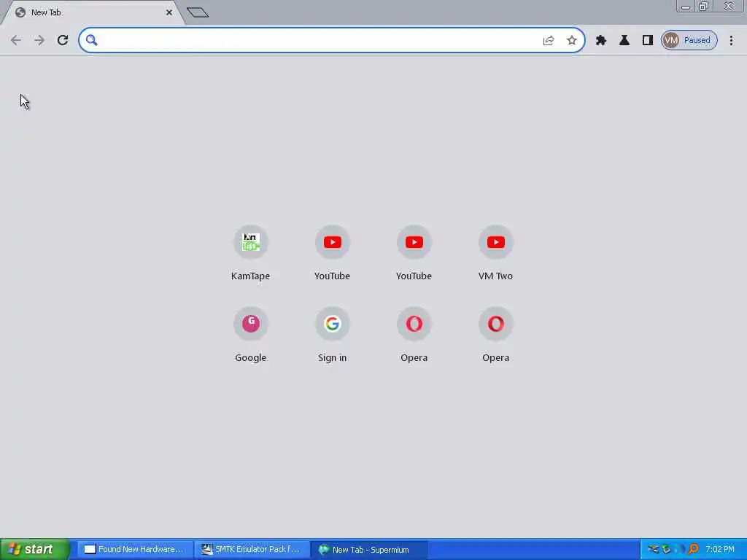Click the KamTape label text
This screenshot has height=560, width=747.
251,276
